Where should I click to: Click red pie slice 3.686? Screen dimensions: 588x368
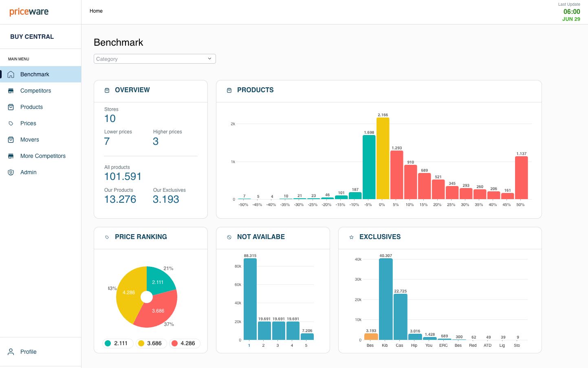[159, 310]
